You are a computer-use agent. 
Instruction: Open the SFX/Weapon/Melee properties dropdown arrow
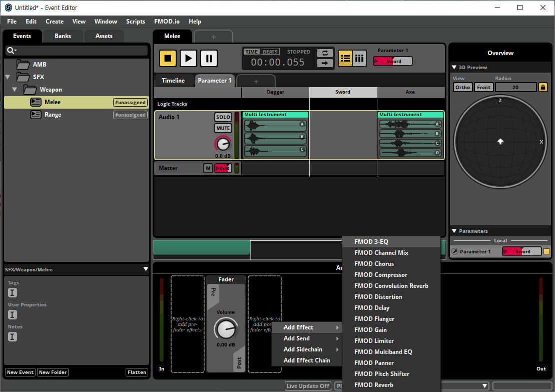point(146,269)
